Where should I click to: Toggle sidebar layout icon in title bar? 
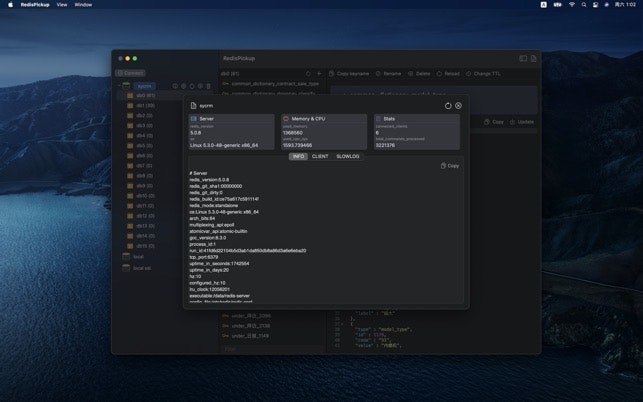point(523,59)
